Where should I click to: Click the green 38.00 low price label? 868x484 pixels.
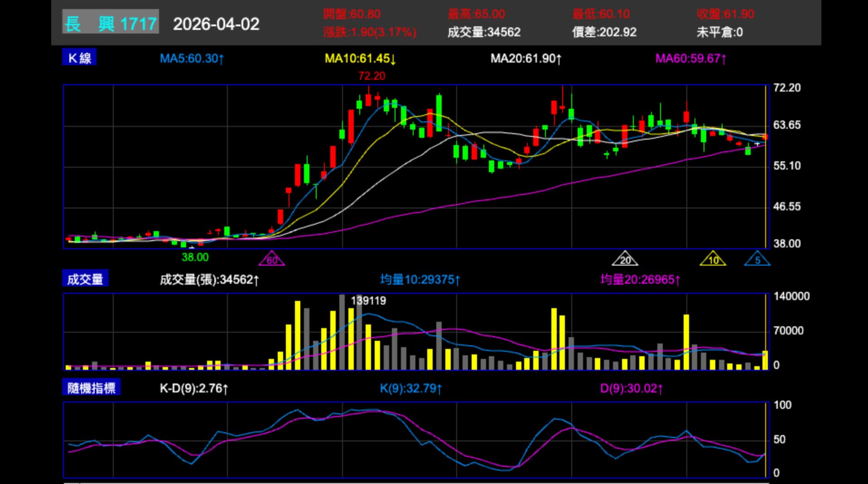coord(195,257)
